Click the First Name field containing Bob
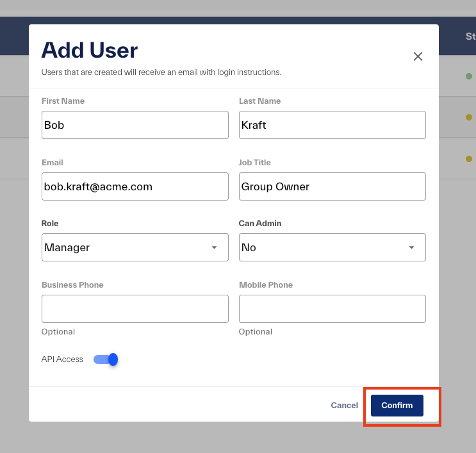 (135, 125)
